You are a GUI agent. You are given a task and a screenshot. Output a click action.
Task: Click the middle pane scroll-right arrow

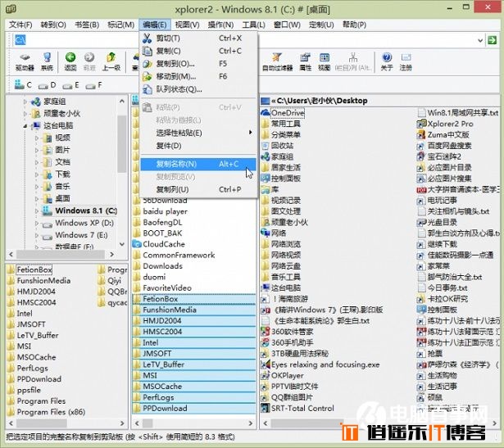point(251,423)
